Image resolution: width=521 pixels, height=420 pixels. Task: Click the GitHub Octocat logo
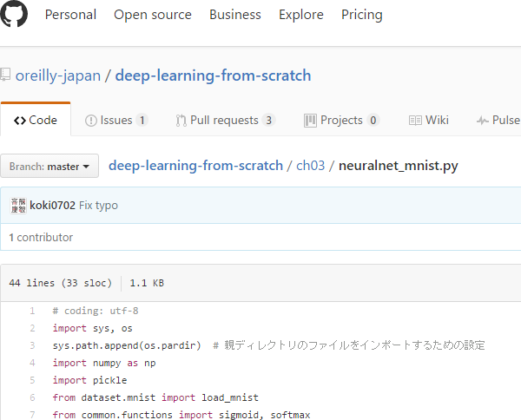point(14,14)
